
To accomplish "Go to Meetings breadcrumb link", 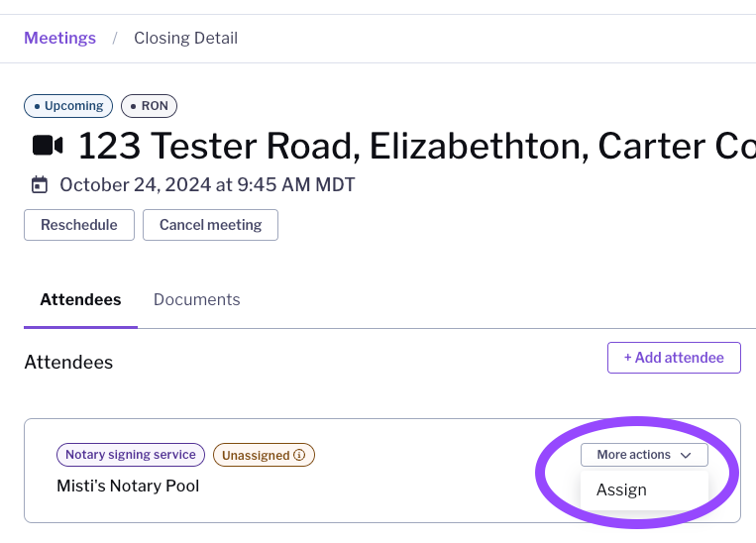I will (59, 39).
